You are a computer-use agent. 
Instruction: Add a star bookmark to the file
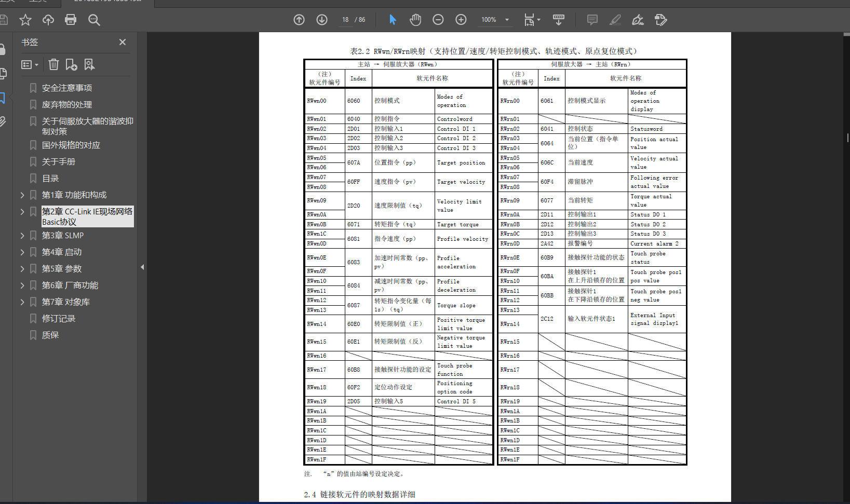tap(25, 20)
